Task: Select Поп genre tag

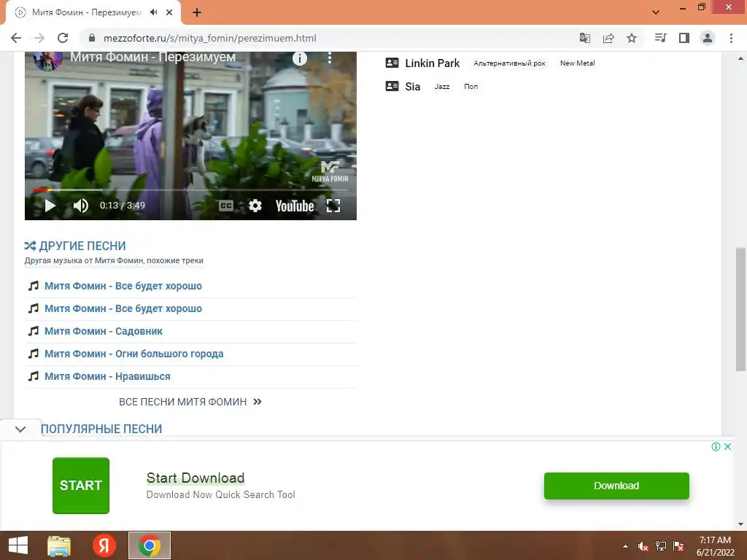Action: (471, 87)
